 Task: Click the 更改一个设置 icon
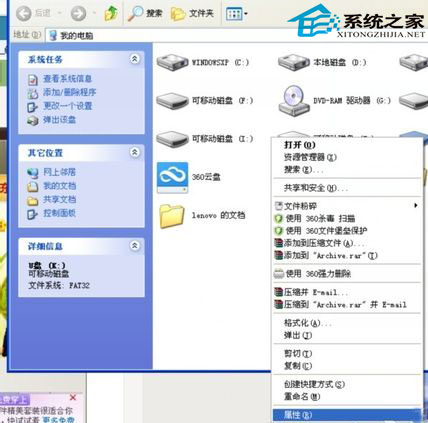(x=33, y=107)
